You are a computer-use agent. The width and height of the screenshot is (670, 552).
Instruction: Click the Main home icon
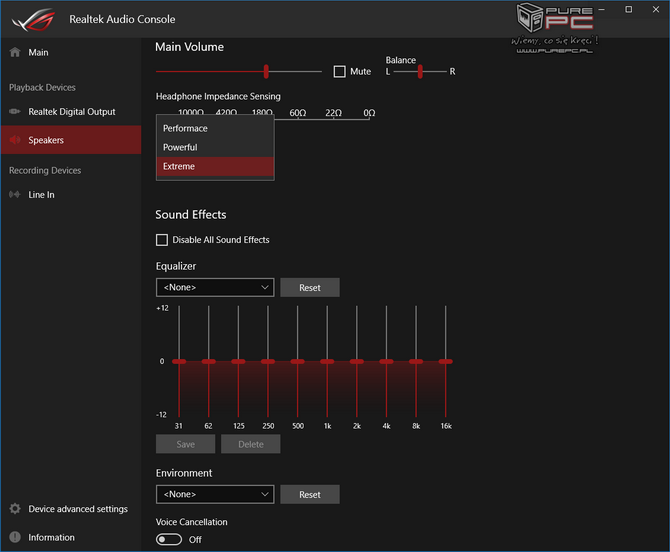click(x=15, y=52)
